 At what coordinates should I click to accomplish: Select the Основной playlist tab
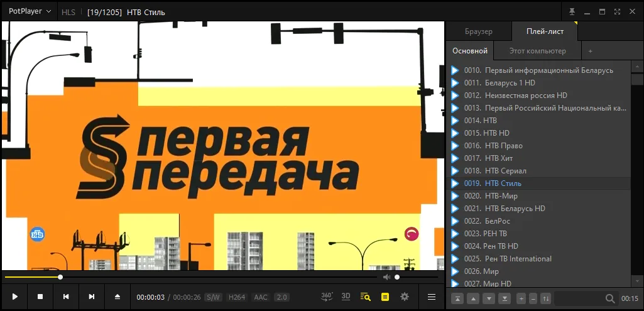(x=470, y=51)
